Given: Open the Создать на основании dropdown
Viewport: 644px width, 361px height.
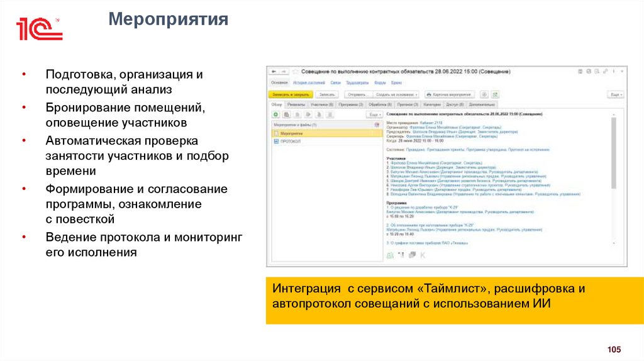Looking at the screenshot, I should [x=397, y=94].
